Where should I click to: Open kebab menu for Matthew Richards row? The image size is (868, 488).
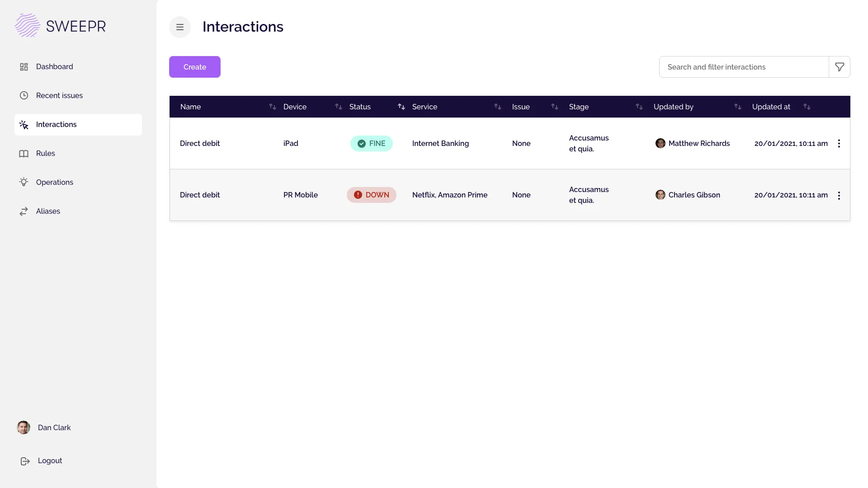(x=839, y=144)
